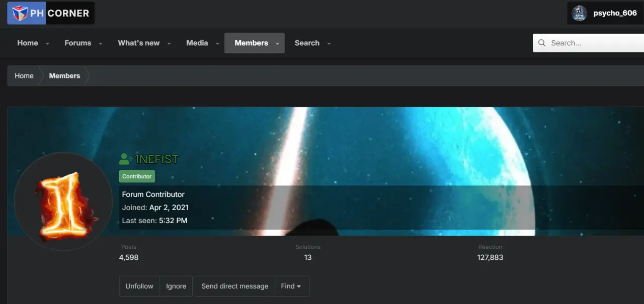Click Members in the breadcrumb
The image size is (644, 304).
click(64, 76)
